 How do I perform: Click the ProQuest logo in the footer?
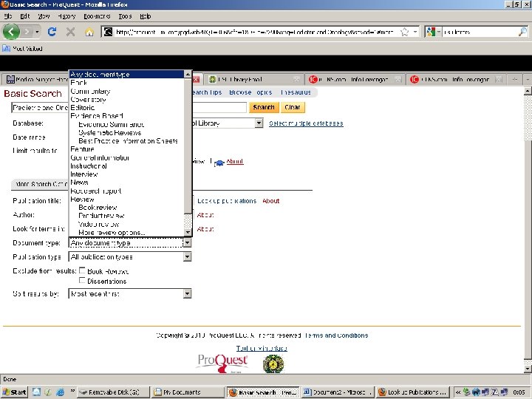(222, 364)
